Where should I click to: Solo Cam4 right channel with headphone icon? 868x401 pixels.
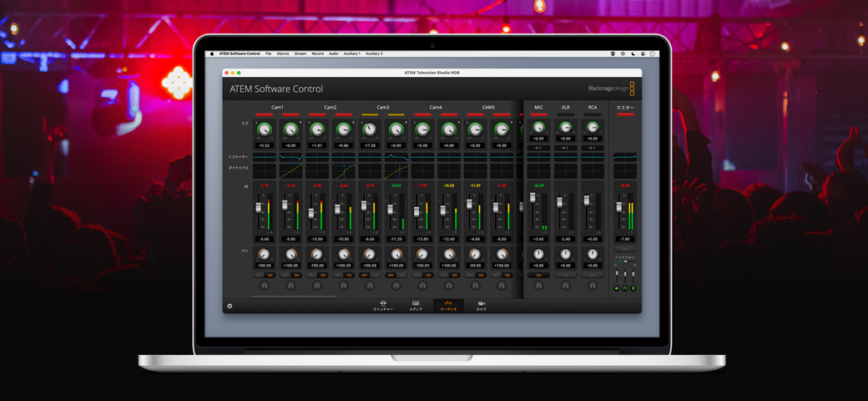tap(449, 285)
